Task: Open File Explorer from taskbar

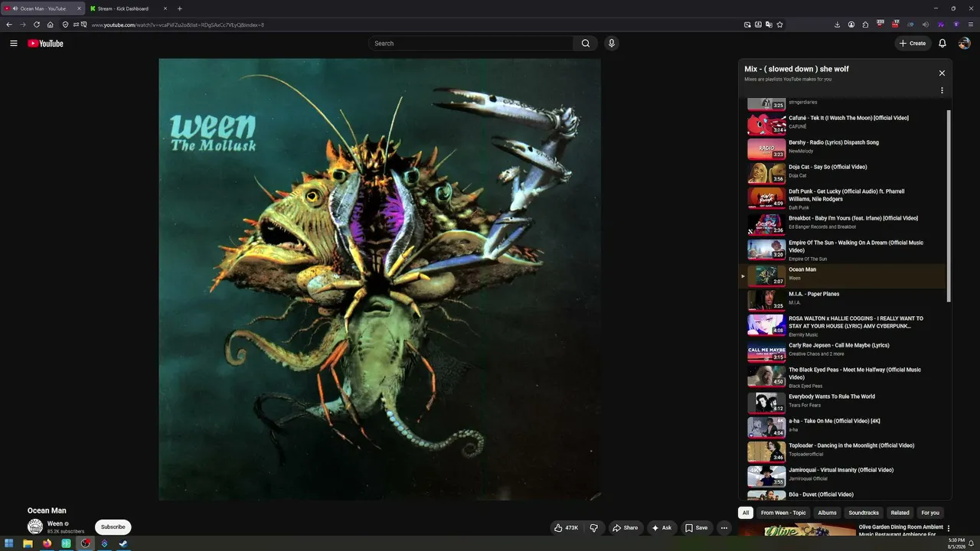Action: click(x=28, y=543)
